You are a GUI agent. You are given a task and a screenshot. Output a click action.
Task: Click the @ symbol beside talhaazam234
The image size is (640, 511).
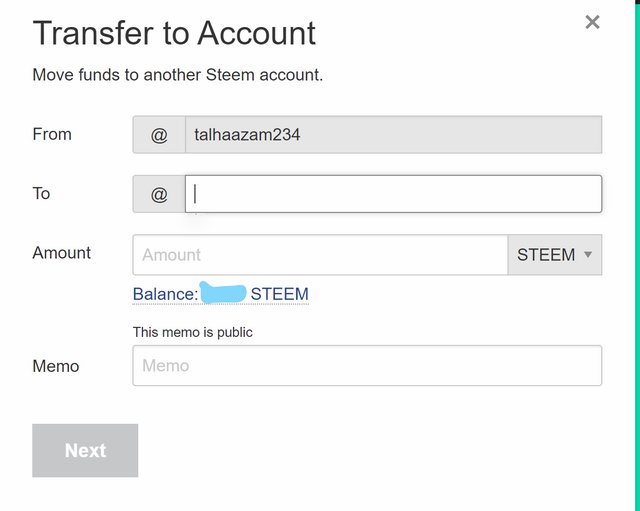(159, 135)
